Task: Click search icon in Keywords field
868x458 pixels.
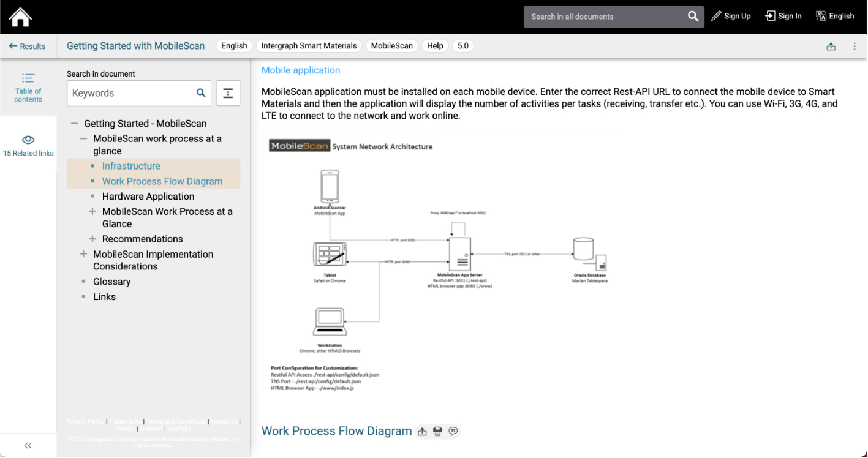Action: coord(201,93)
